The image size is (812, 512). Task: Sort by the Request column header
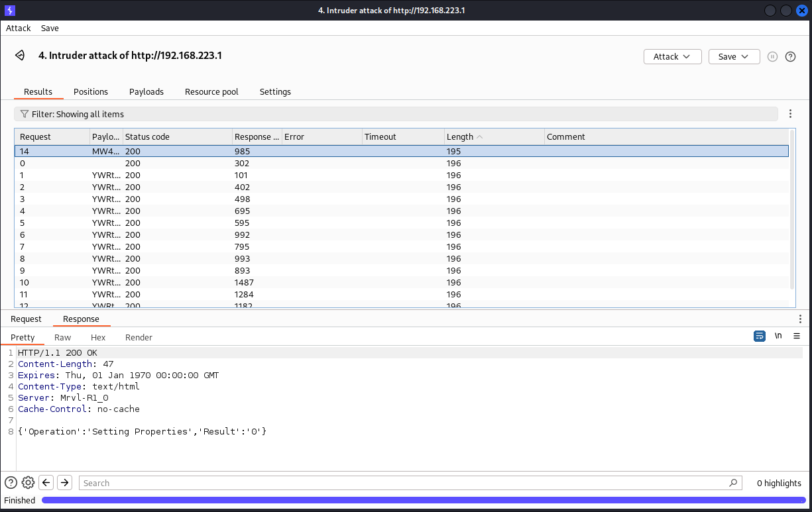pyautogui.click(x=52, y=136)
